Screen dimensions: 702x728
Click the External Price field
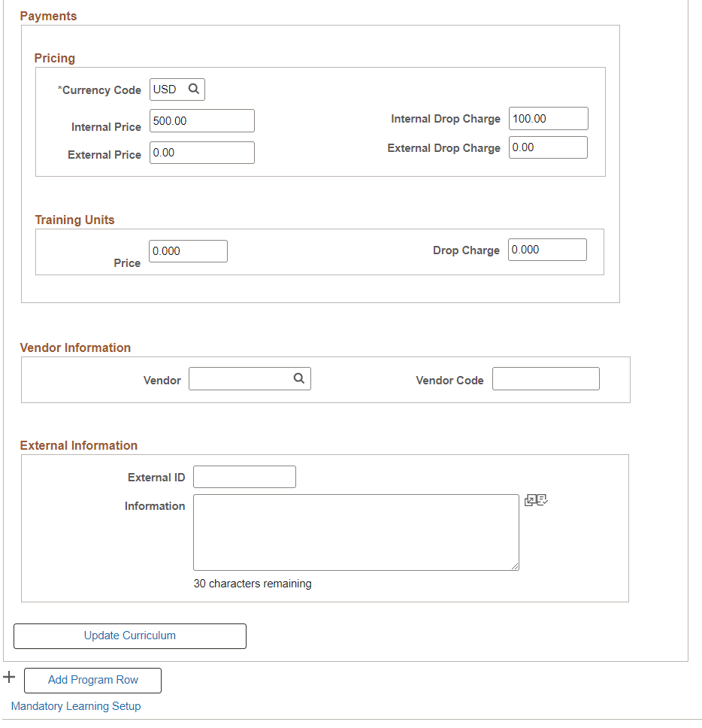[x=202, y=153]
